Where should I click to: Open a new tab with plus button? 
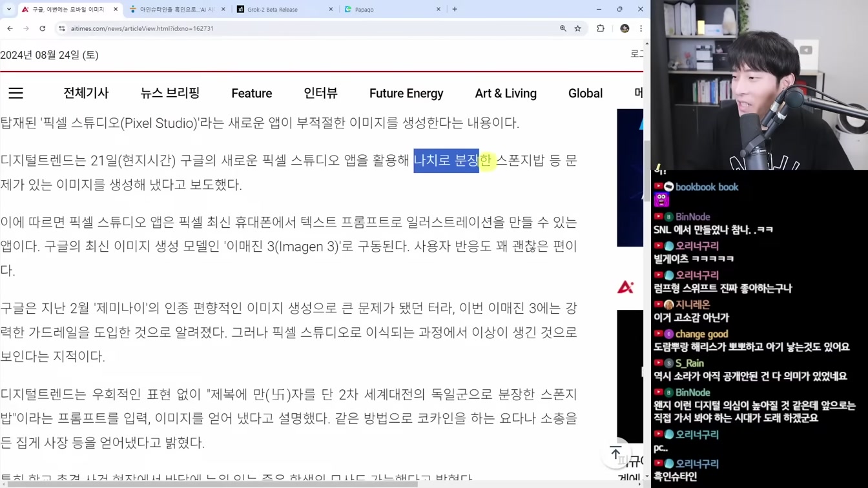point(455,9)
